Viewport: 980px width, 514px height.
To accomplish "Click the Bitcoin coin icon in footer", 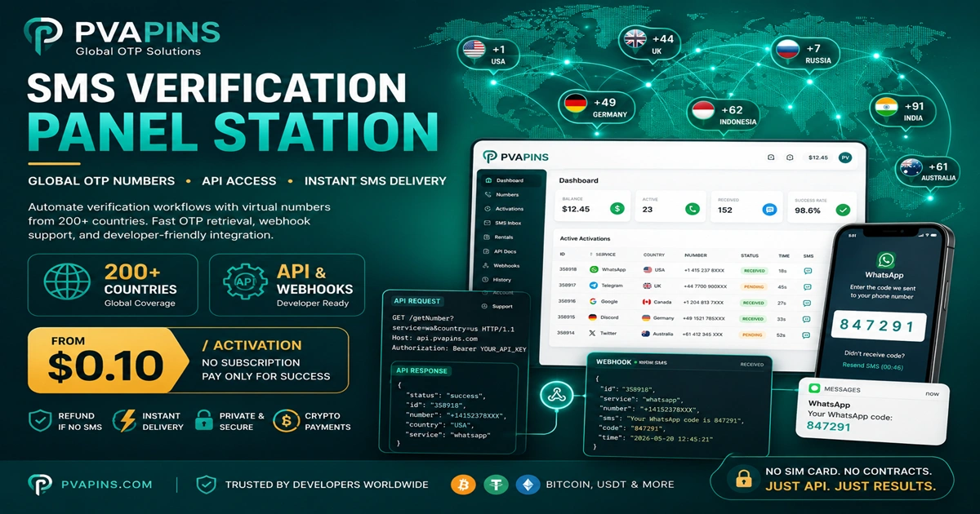I will (463, 484).
